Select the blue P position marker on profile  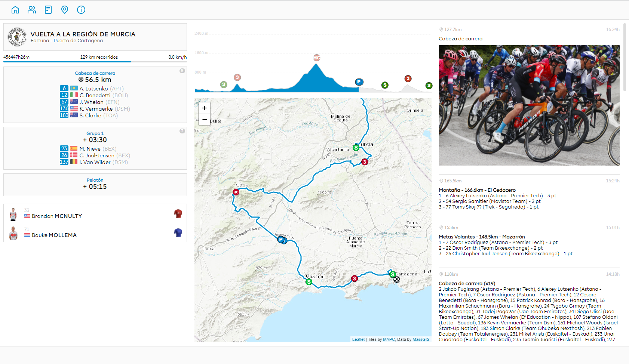pos(359,82)
